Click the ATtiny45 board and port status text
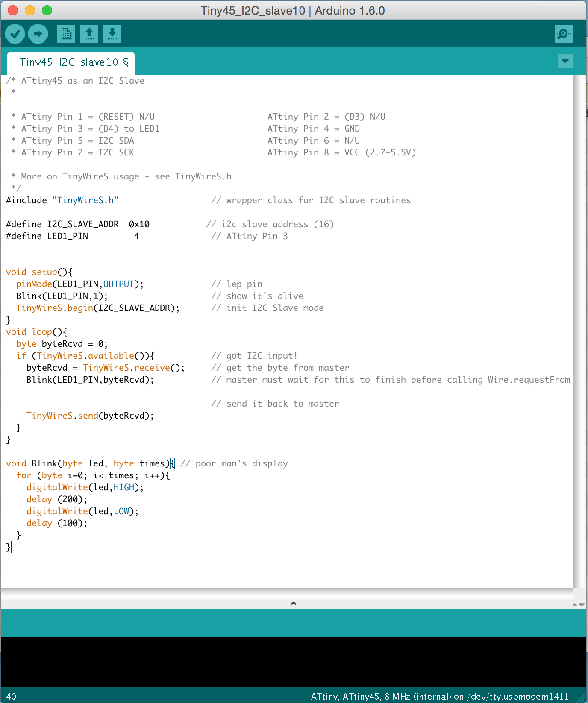The height and width of the screenshot is (703, 588). click(440, 696)
